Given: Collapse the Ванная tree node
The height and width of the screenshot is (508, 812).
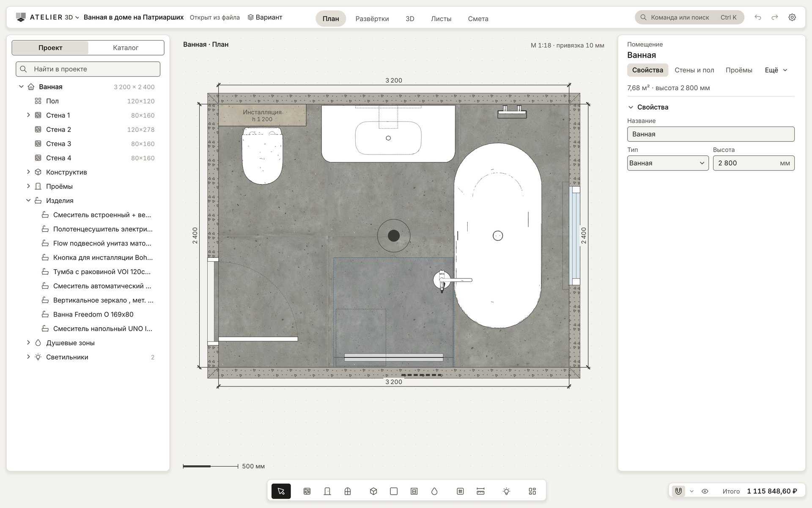Looking at the screenshot, I should point(21,87).
